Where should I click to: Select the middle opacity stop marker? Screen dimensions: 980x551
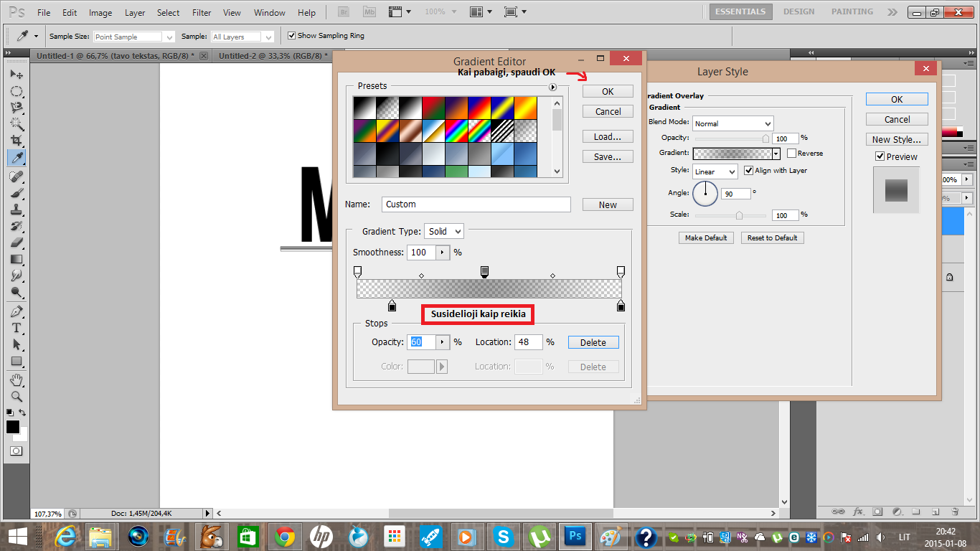pos(484,271)
